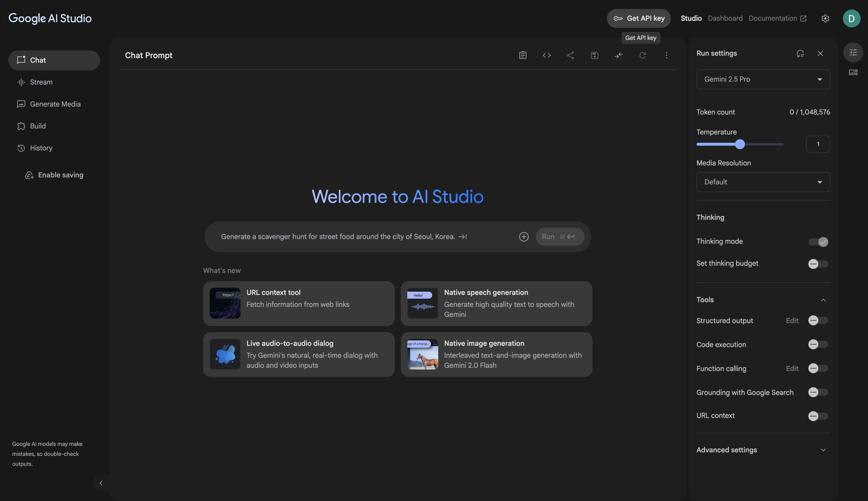Click the key icon in Get API key
This screenshot has height=501, width=868.
pos(618,18)
